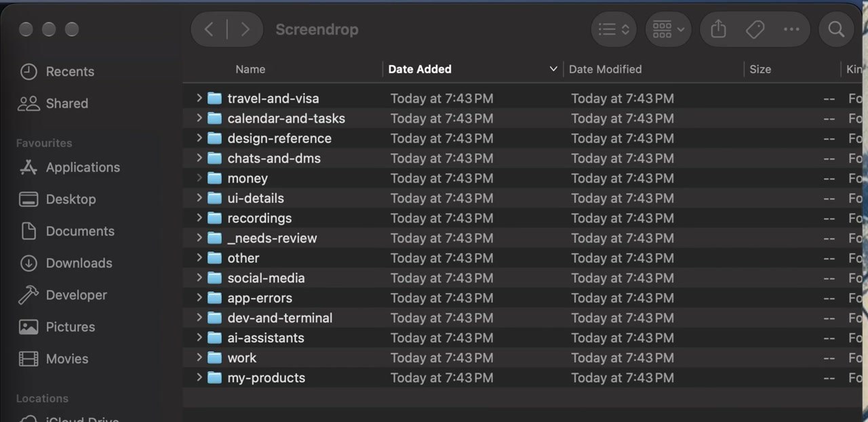Viewport: 868px width, 422px height.
Task: Expand the ui-details folder disclosure arrow
Action: 199,198
